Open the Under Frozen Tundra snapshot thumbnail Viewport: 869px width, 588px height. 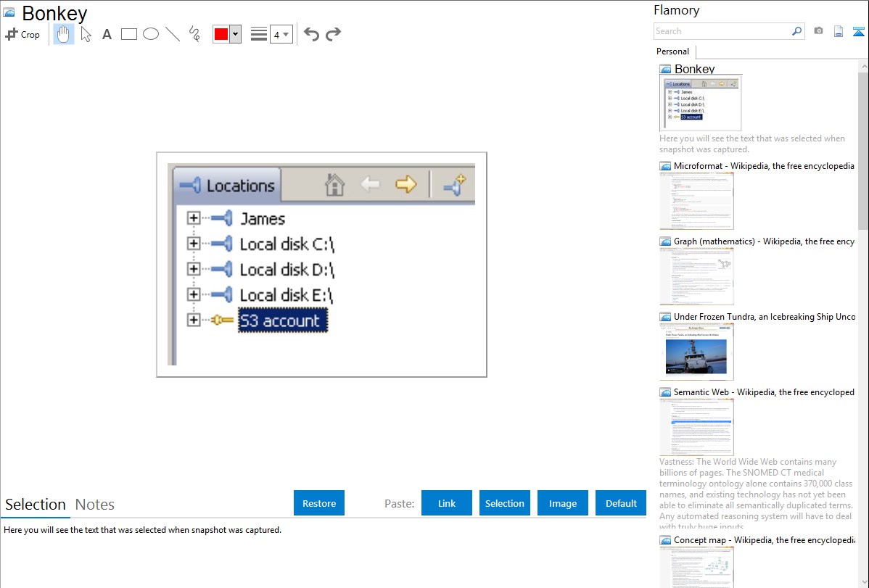pyautogui.click(x=696, y=352)
